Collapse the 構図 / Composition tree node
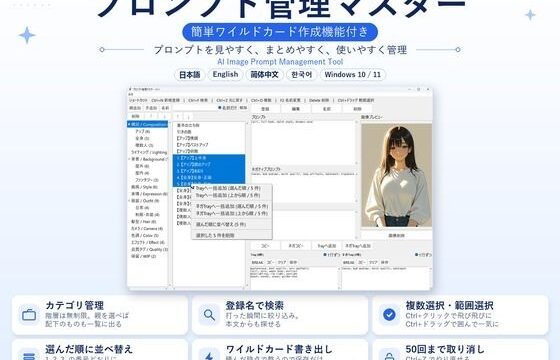 click(x=129, y=124)
